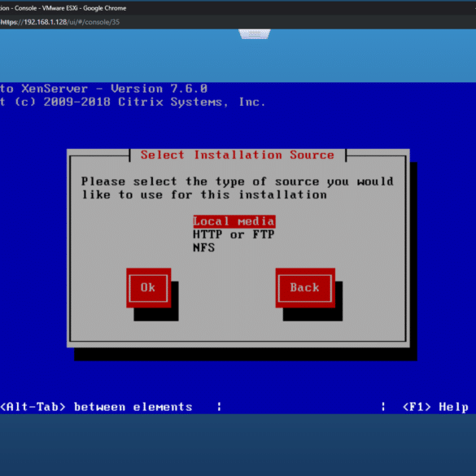Click the Select Installation Source title

(x=238, y=155)
